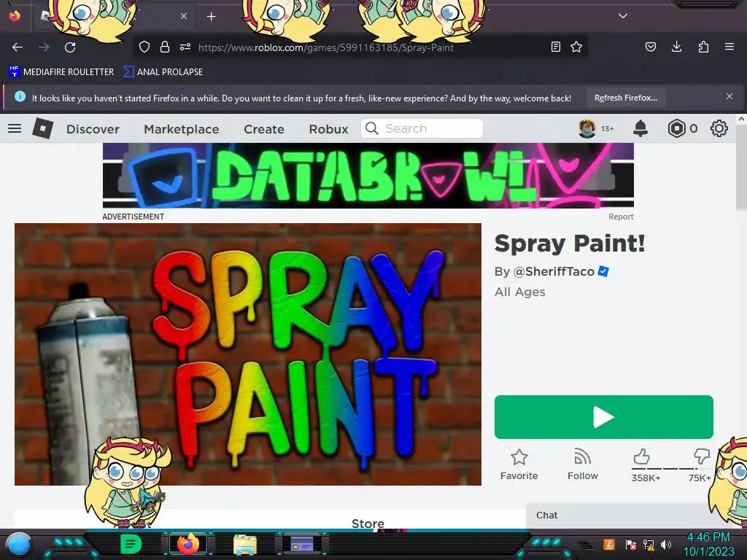
Task: Dislike the game with thumbs down
Action: point(701,456)
